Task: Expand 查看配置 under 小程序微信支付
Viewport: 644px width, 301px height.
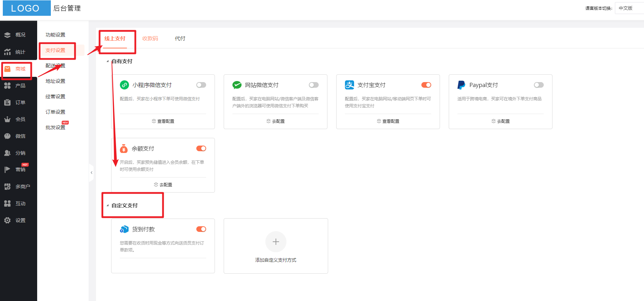Action: point(163,121)
